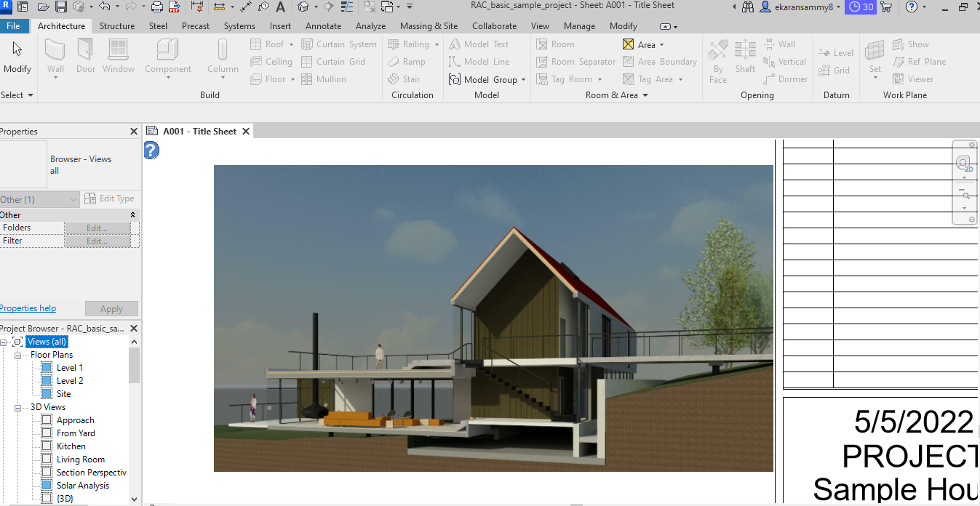Click the Modify arrow tool
Image resolution: width=980 pixels, height=506 pixels.
pos(17,57)
